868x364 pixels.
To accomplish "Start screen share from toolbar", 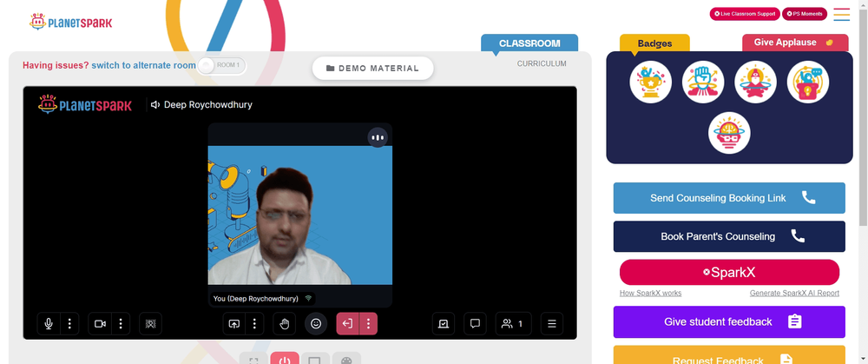I will point(233,323).
